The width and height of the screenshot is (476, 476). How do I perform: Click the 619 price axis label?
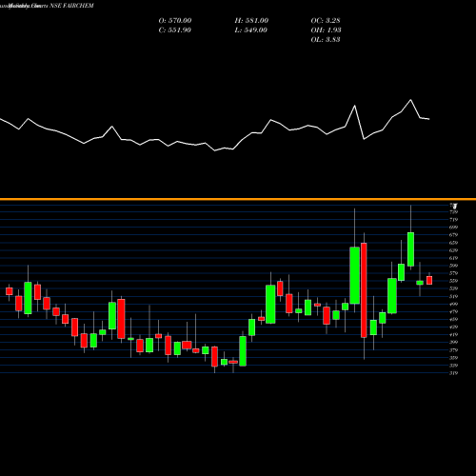(454, 258)
